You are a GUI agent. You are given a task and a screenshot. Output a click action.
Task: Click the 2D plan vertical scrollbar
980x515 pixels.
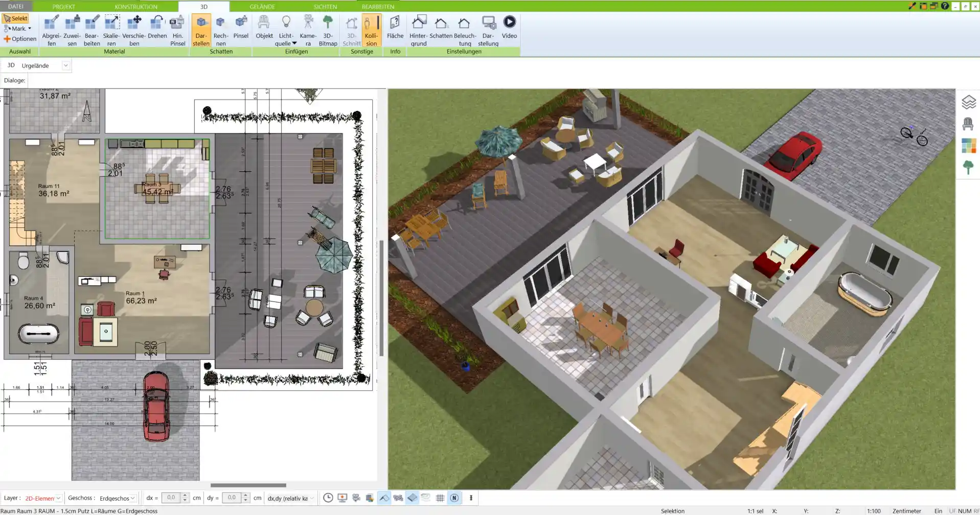[381, 298]
